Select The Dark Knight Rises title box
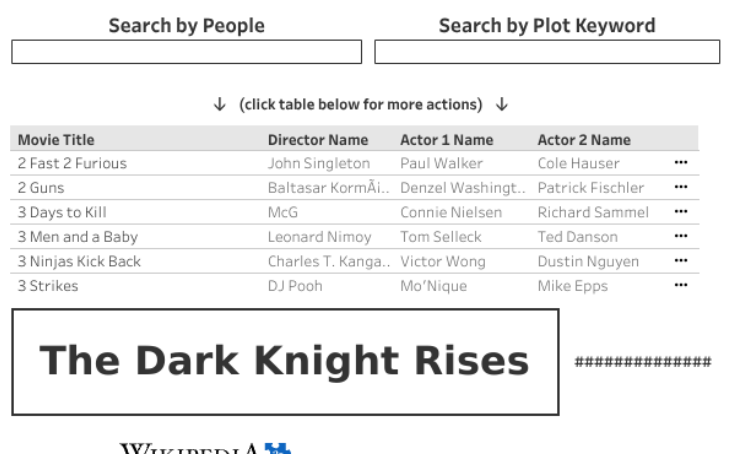This screenshot has height=454, width=736. 285,362
